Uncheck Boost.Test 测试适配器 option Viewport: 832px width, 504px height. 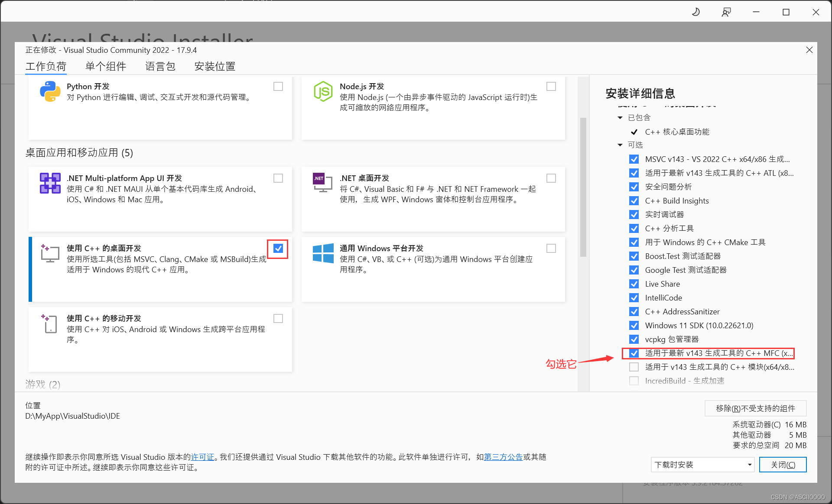pos(634,256)
